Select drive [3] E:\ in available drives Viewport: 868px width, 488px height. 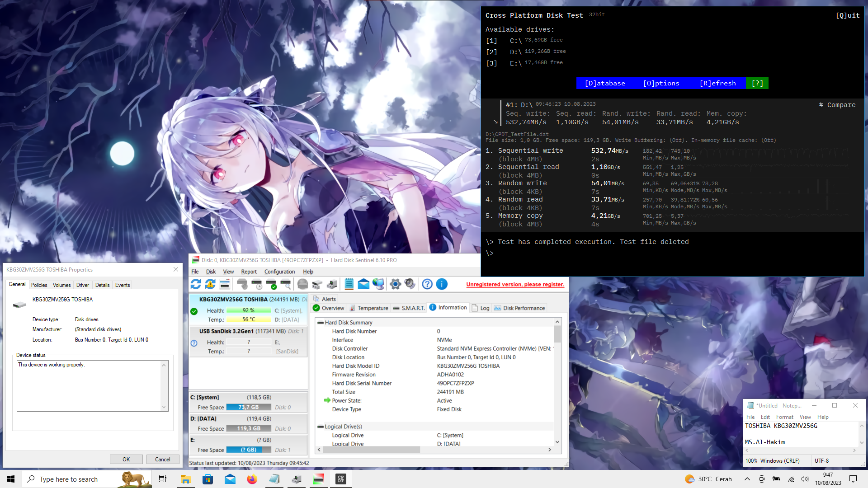524,63
